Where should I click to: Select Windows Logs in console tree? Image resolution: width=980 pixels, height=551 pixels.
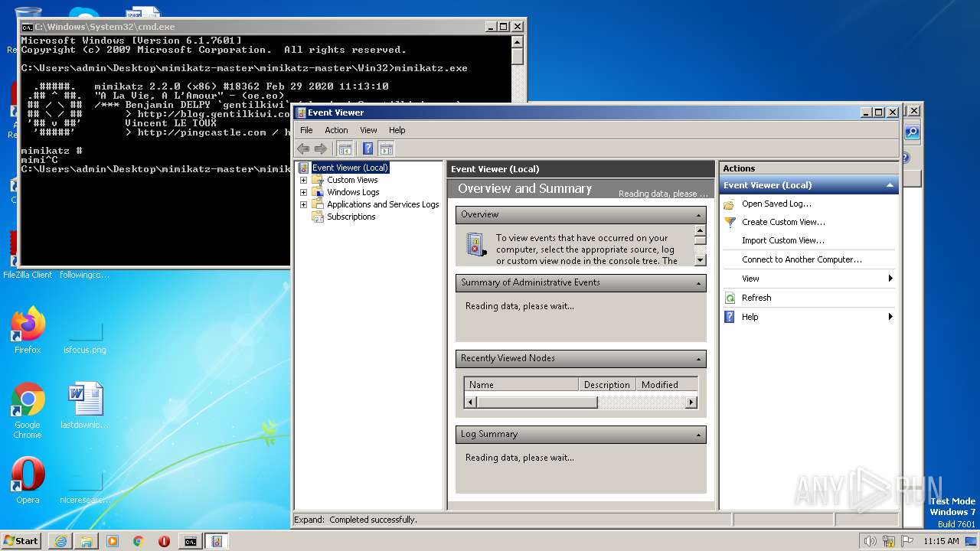(x=353, y=192)
